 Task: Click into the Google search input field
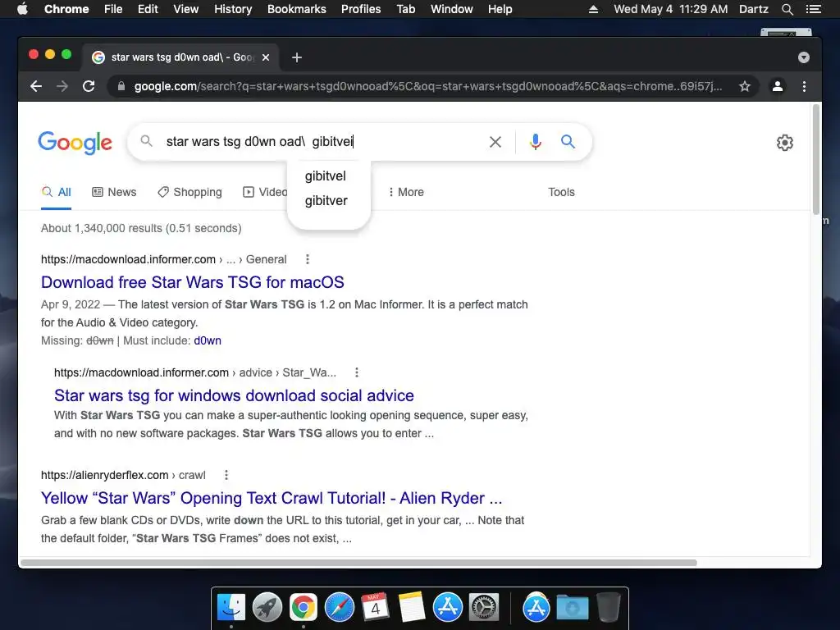[x=322, y=142]
